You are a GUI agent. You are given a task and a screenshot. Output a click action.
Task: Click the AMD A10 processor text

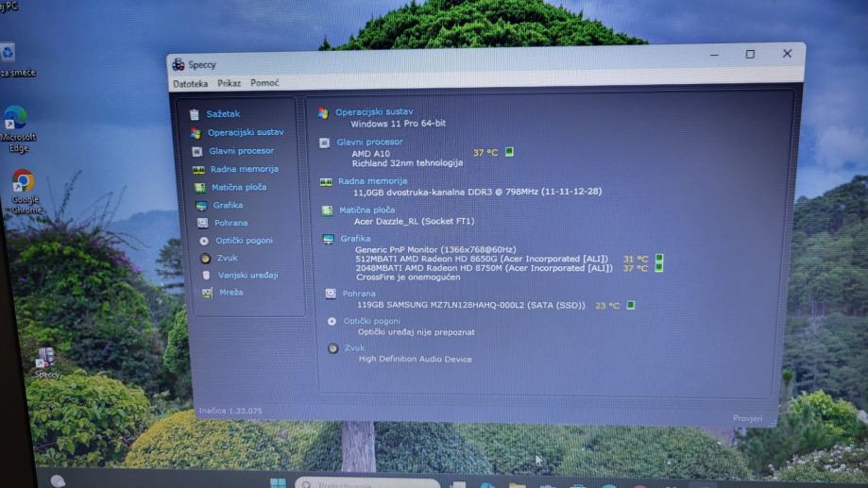click(371, 154)
